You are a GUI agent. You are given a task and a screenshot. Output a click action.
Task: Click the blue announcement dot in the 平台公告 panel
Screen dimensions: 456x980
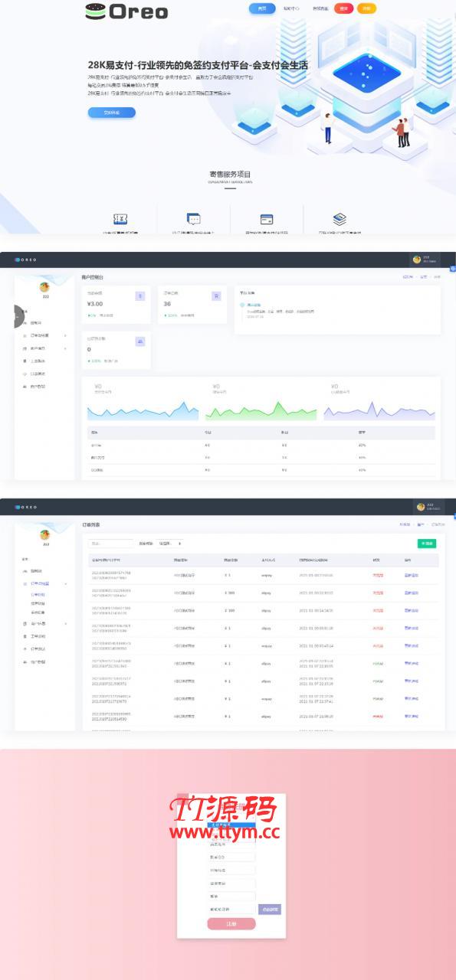(x=241, y=304)
